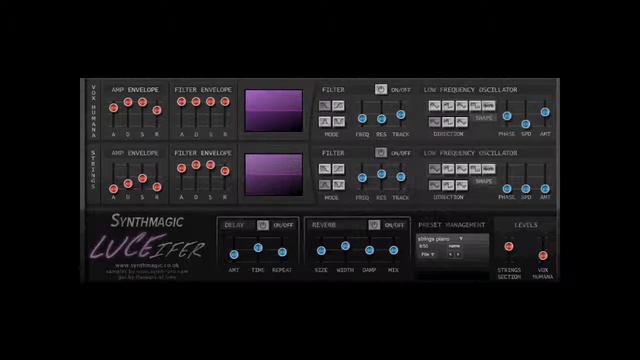Click Vox Humana filter FREQ slider knob
The height and width of the screenshot is (360, 640).
[362, 118]
